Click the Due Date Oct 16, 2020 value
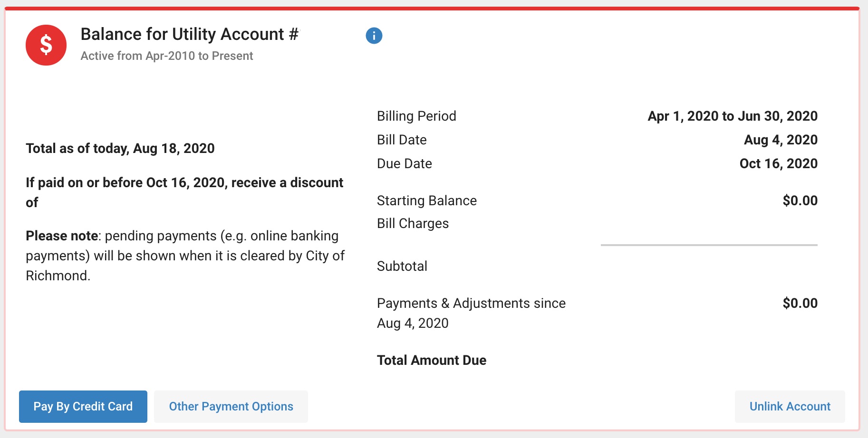 click(x=778, y=163)
